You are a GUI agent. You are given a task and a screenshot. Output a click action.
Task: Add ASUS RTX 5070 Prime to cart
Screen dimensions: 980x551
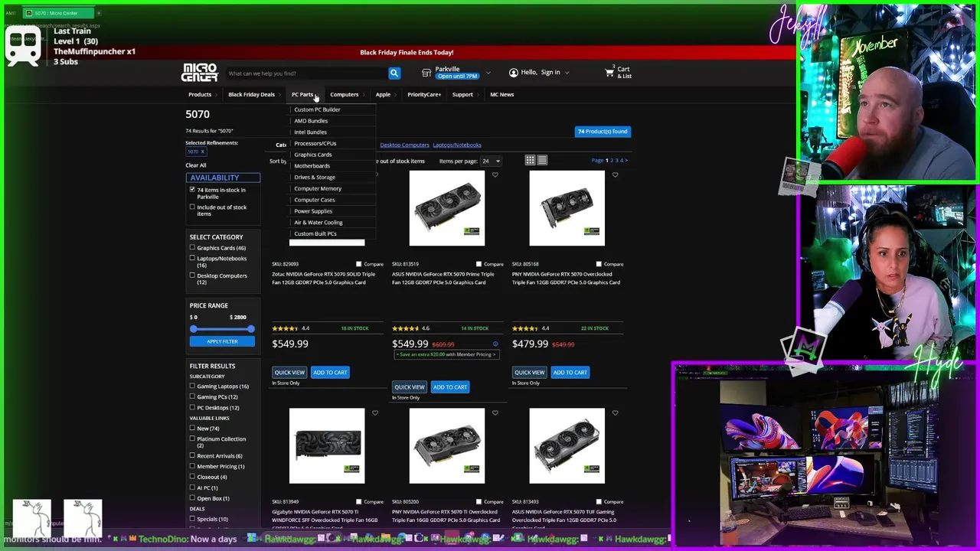point(450,386)
